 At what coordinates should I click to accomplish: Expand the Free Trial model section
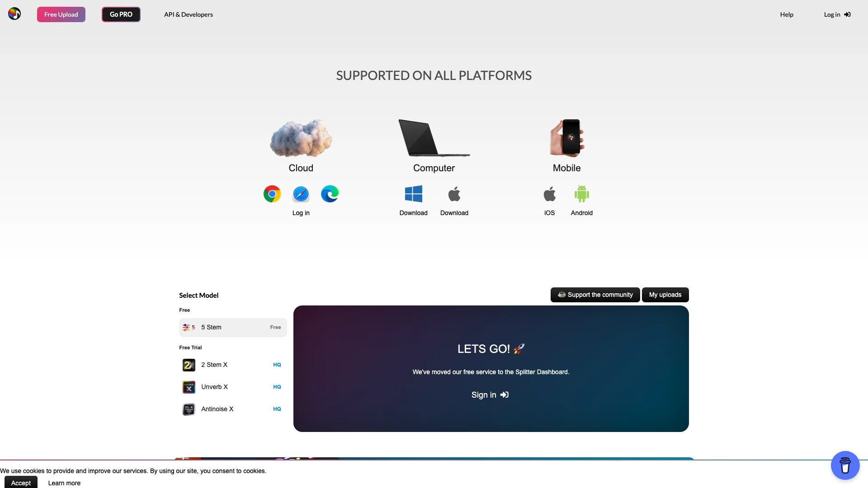coord(190,347)
